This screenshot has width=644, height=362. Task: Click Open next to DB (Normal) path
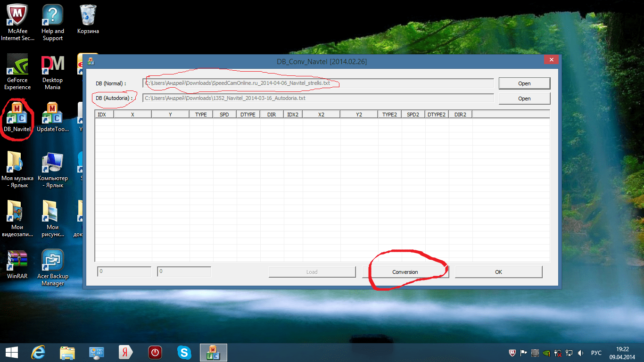(524, 83)
